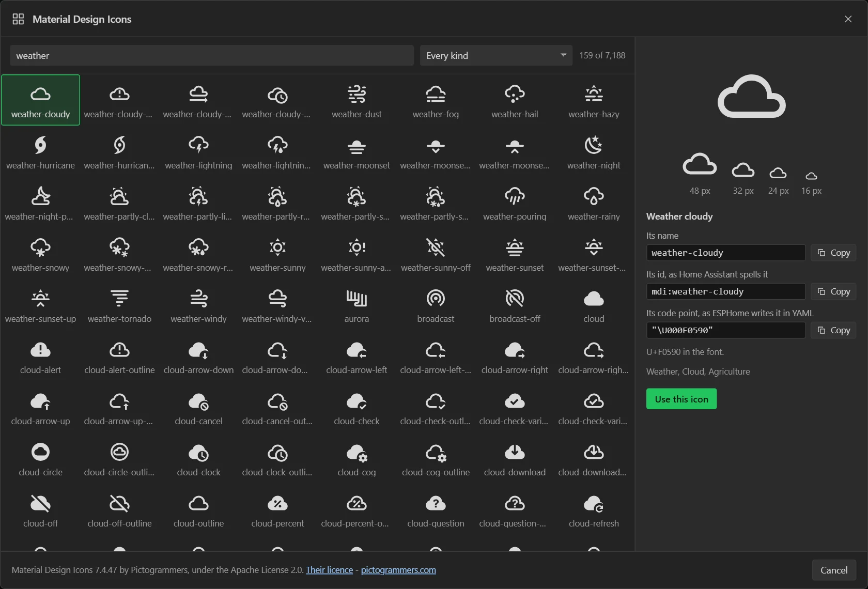This screenshot has height=589, width=868.
Task: Click the aurora icon
Action: [357, 305]
